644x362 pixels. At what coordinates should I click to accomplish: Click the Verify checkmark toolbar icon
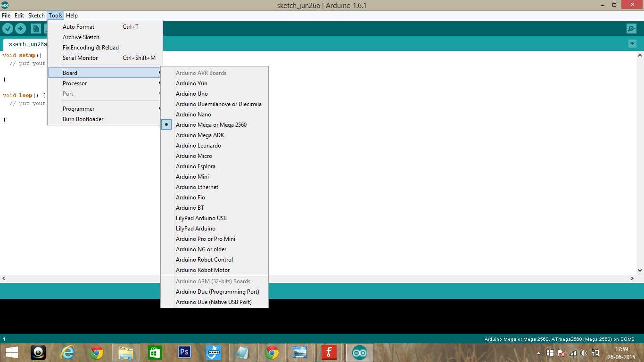pos(8,28)
